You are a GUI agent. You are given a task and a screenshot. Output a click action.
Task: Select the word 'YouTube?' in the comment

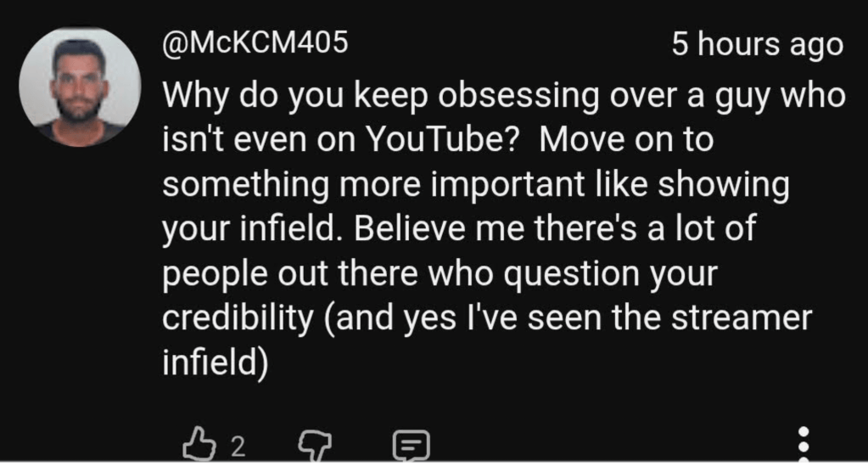442,139
